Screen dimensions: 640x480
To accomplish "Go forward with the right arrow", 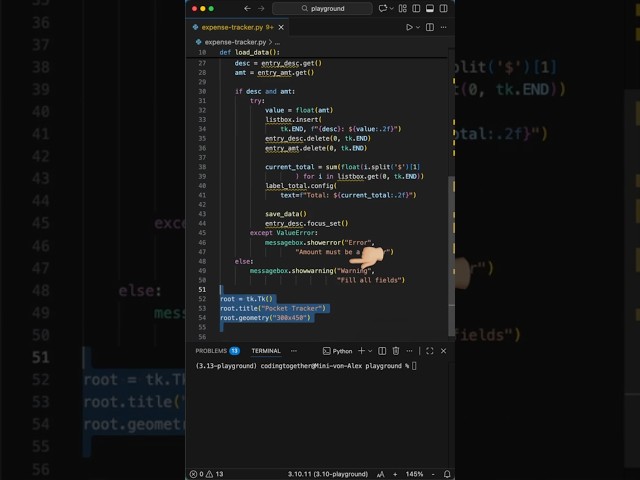I will click(261, 8).
